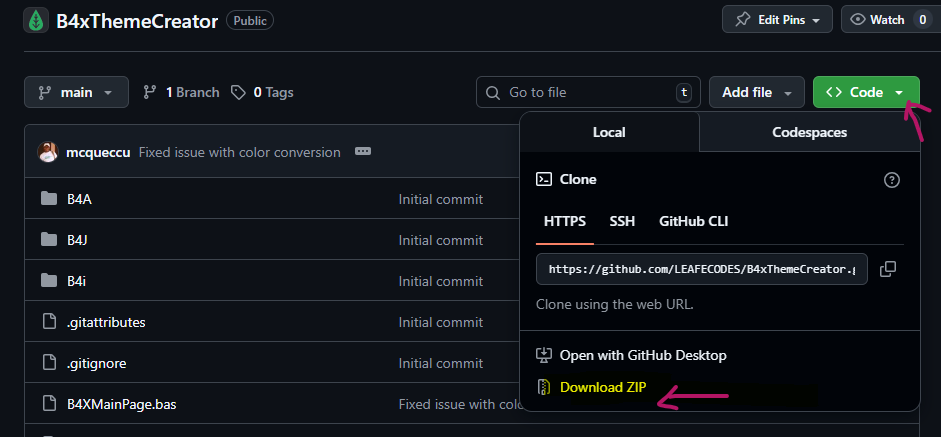This screenshot has height=437, width=941.
Task: Click the magnifier icon in Go to file
Action: 493,93
